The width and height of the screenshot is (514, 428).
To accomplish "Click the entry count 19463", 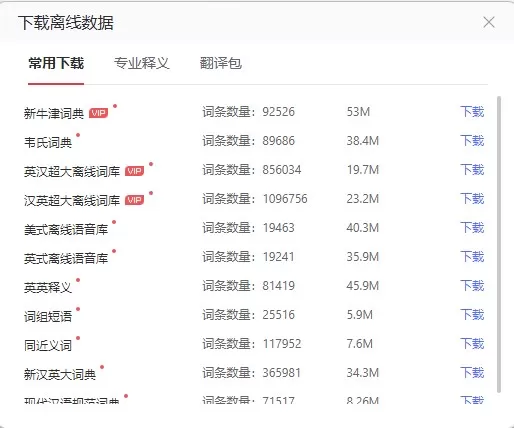I will point(279,228).
